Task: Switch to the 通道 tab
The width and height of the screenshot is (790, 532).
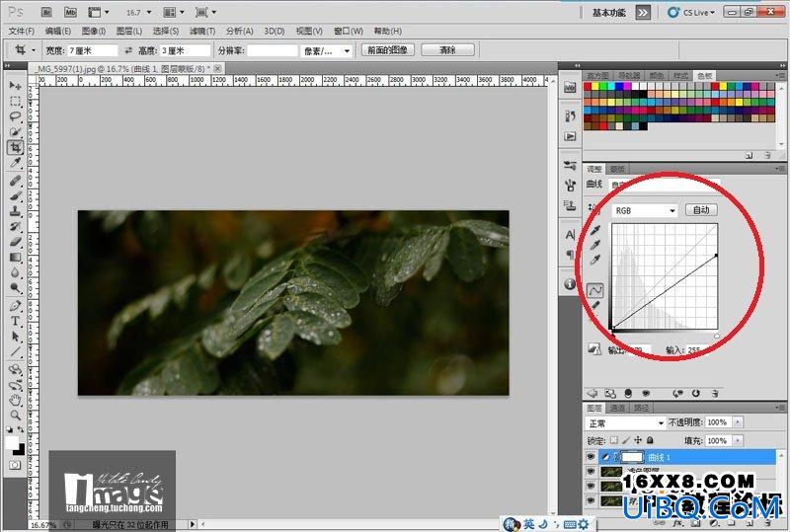Action: click(x=617, y=408)
